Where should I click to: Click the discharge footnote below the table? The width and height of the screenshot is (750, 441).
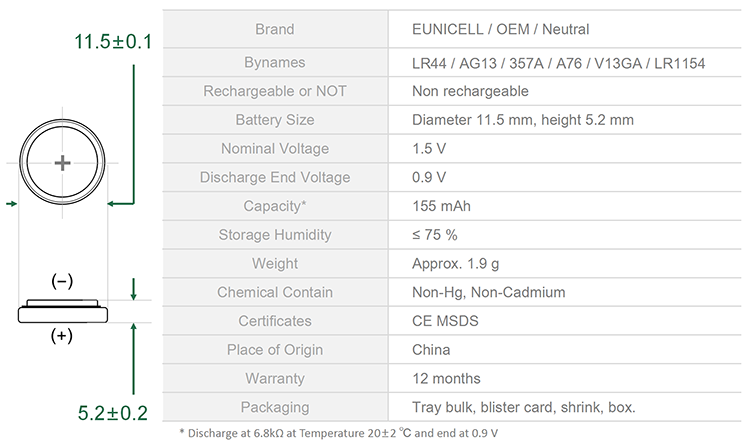[x=339, y=433]
